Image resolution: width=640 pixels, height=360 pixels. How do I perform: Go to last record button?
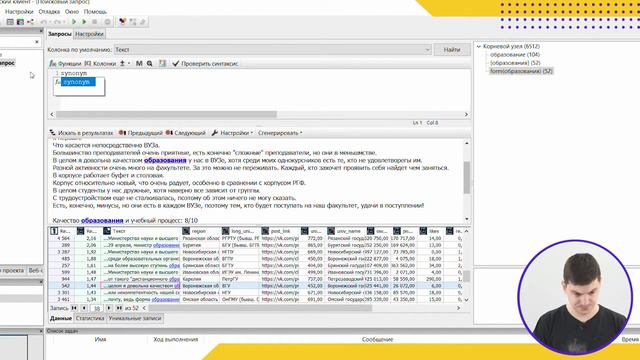pyautogui.click(x=119, y=308)
